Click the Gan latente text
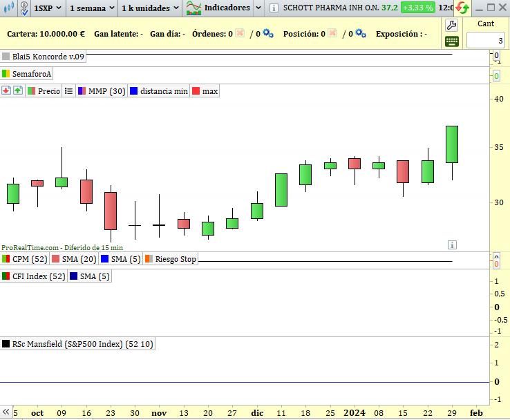 coord(118,34)
